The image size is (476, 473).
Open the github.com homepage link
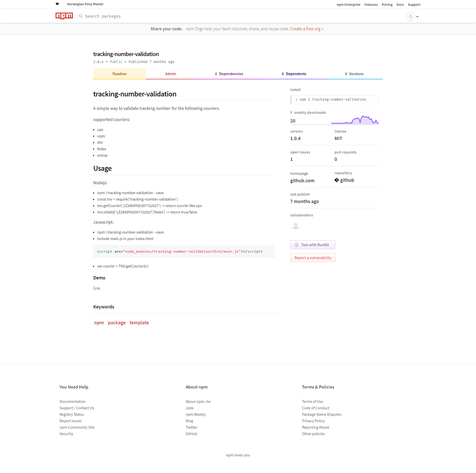[302, 180]
